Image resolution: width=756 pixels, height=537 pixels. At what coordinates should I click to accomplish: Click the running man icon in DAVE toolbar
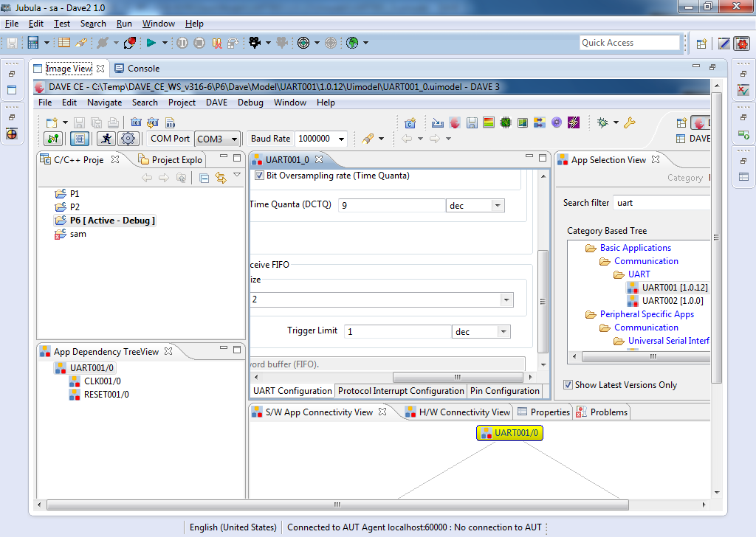106,139
